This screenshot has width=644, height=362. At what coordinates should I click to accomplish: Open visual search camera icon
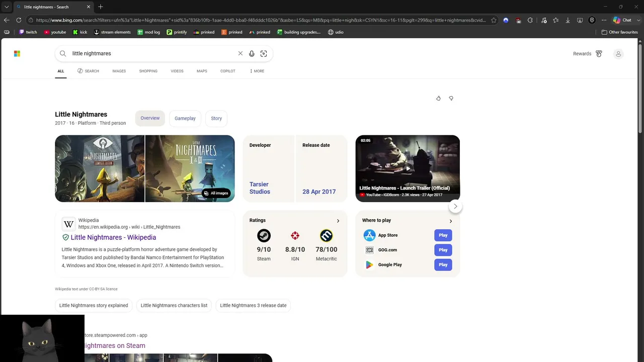click(x=264, y=53)
